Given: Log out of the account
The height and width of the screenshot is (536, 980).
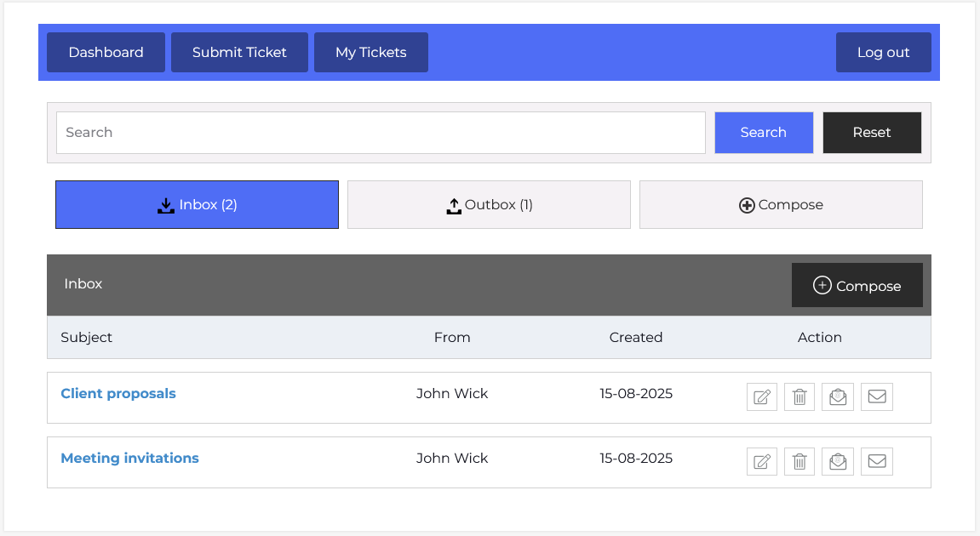Looking at the screenshot, I should click(x=883, y=53).
